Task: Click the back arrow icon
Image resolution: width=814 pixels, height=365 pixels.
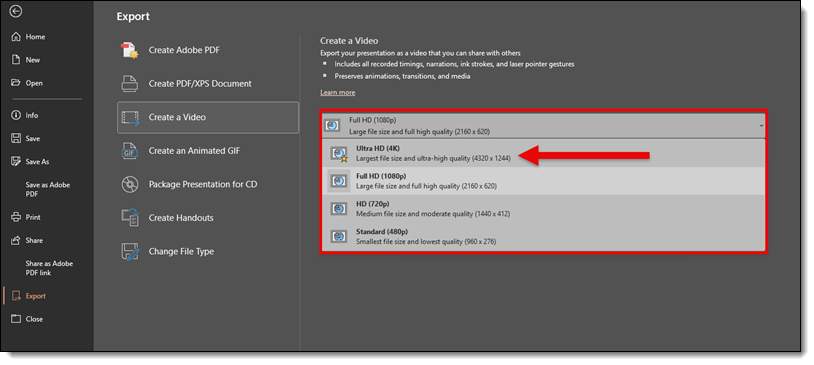Action: click(16, 11)
